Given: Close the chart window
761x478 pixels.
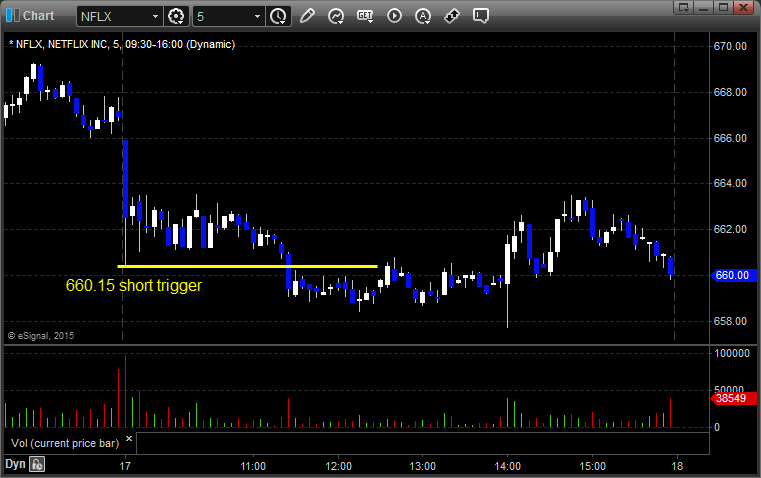Looking at the screenshot, I should click(x=743, y=7).
